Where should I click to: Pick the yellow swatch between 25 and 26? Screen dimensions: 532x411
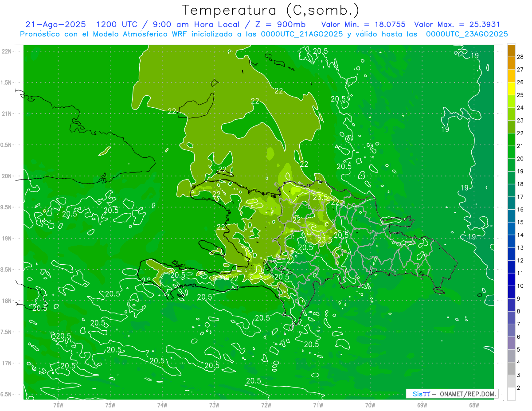click(x=512, y=89)
